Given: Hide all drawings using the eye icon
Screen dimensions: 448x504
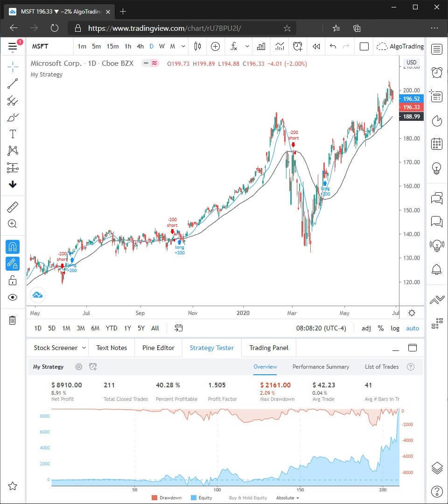Looking at the screenshot, I should [x=13, y=297].
